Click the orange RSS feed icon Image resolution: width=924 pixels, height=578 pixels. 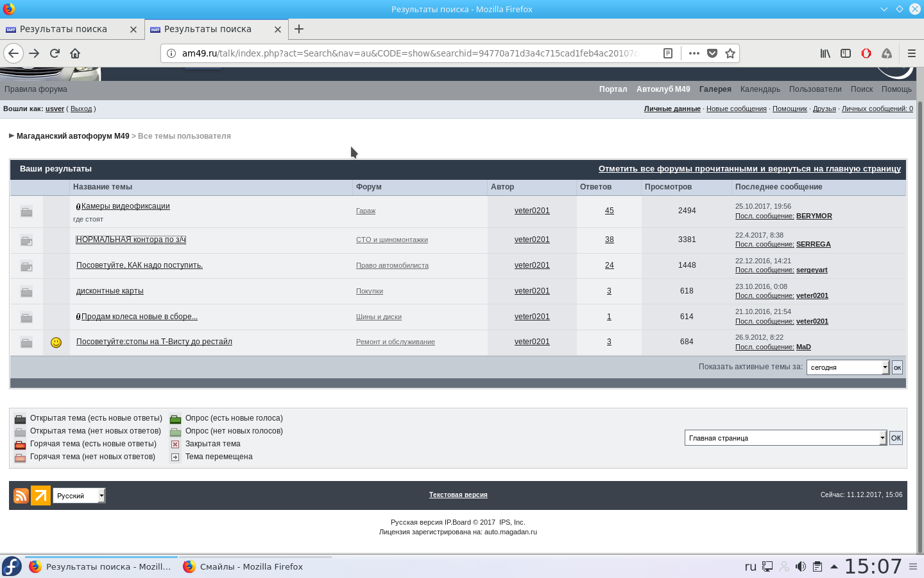(x=21, y=495)
